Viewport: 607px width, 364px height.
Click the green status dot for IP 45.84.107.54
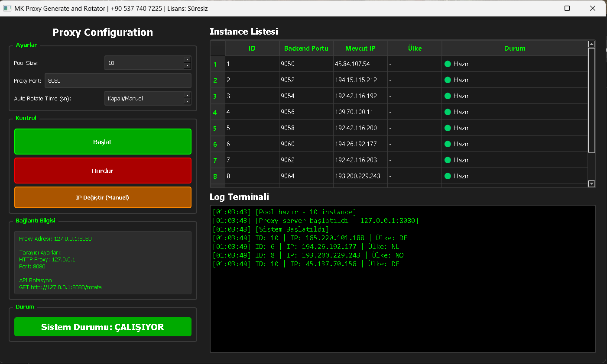coord(448,64)
